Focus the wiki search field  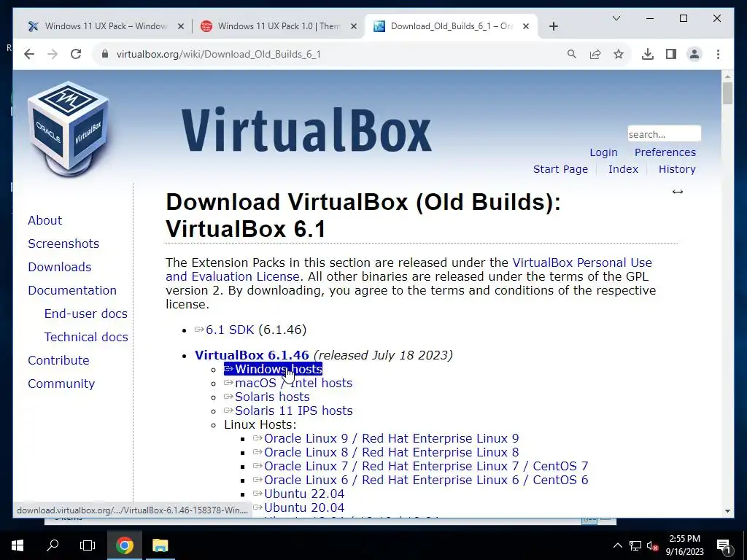(x=664, y=134)
